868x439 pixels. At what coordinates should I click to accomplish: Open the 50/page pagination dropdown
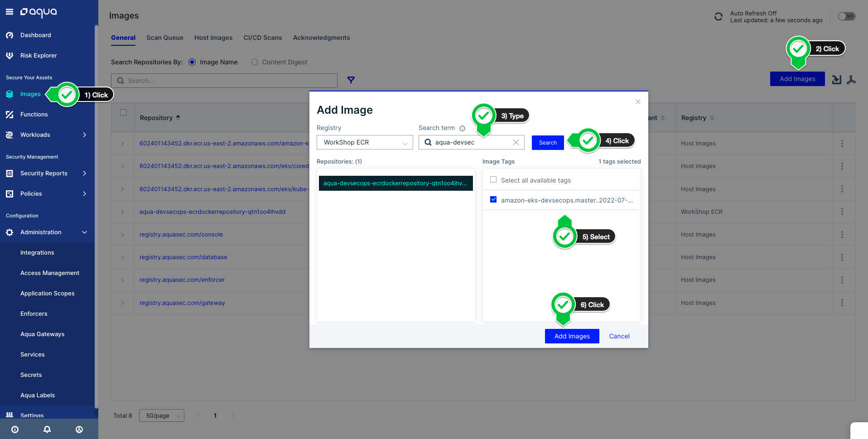161,415
